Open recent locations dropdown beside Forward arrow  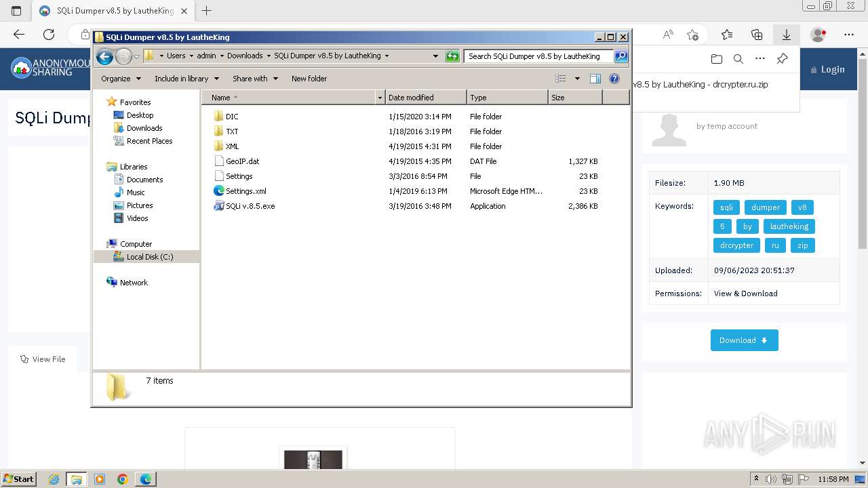tap(136, 56)
